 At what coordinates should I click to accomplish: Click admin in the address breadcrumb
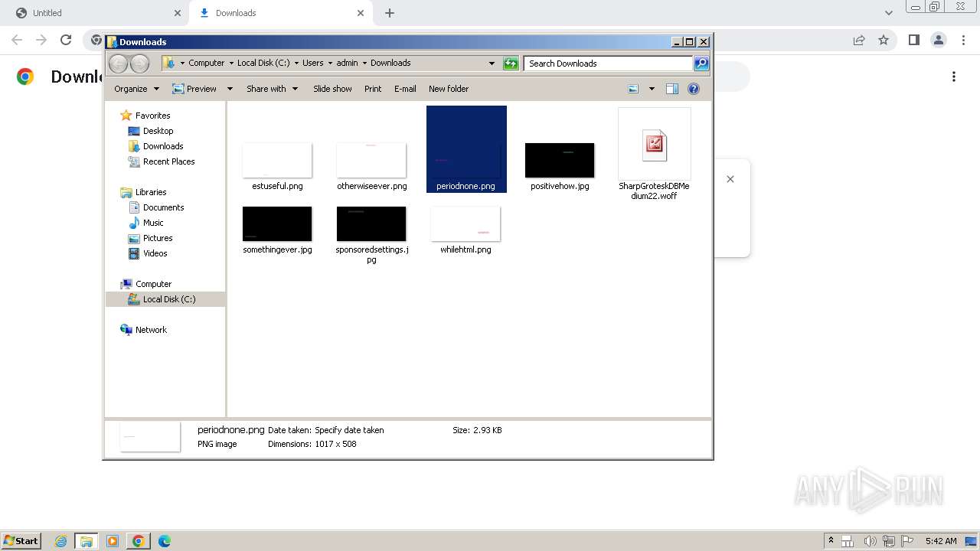click(347, 64)
